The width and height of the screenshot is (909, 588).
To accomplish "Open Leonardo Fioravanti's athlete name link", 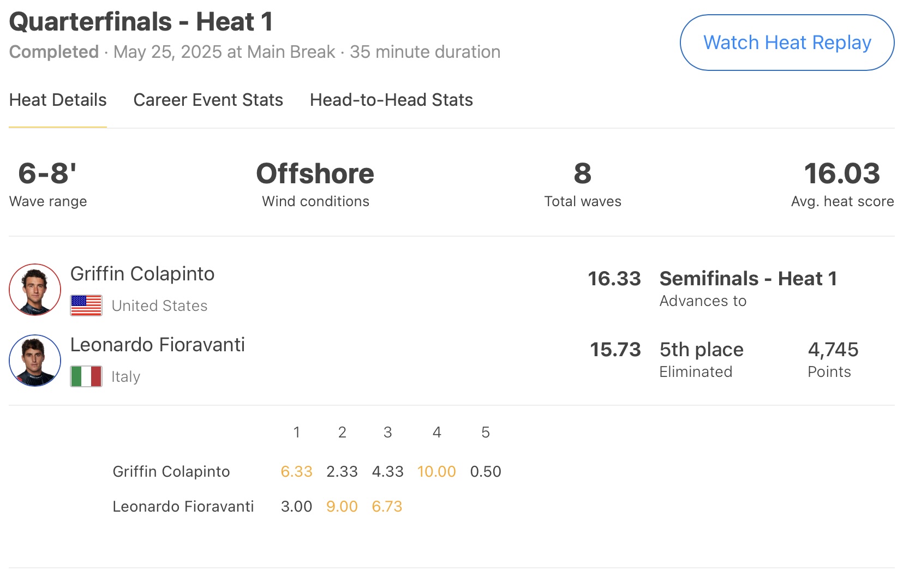I will click(x=158, y=345).
